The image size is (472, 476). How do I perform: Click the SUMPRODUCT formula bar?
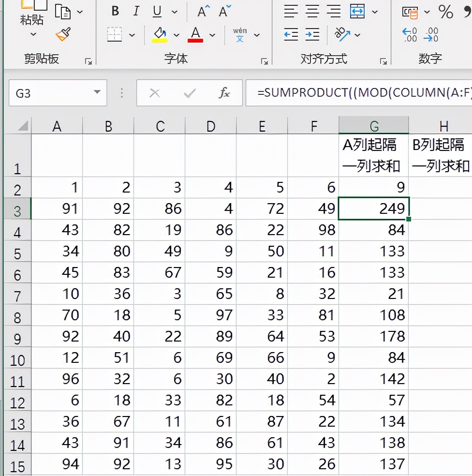click(x=359, y=93)
